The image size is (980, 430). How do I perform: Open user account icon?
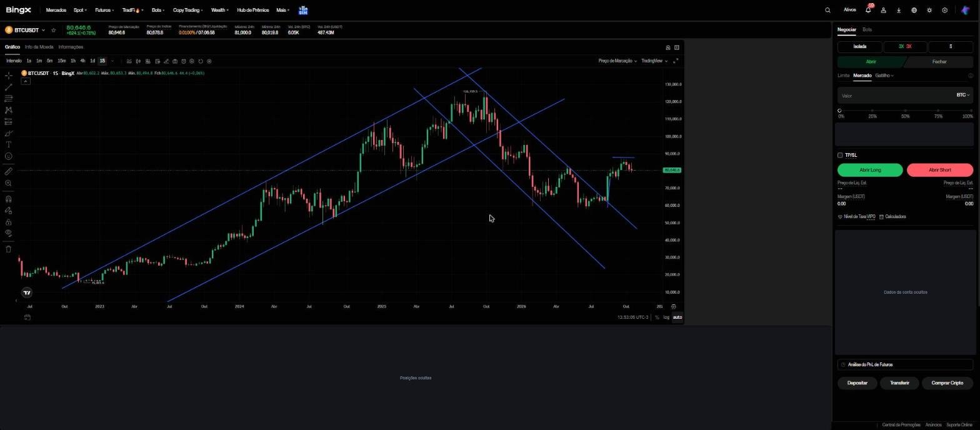point(883,10)
